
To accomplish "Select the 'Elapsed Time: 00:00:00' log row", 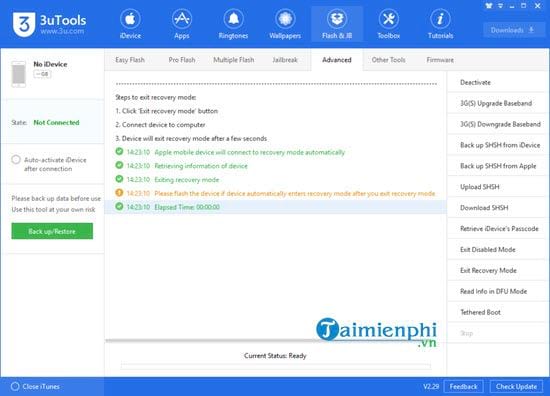I will [276, 207].
